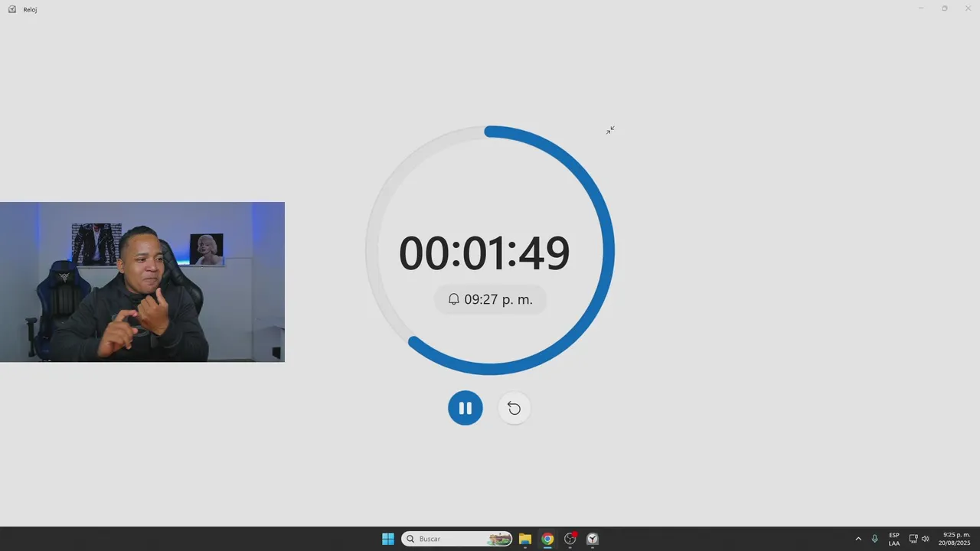Minimize the Reloj window
The width and height of the screenshot is (980, 551).
[921, 8]
